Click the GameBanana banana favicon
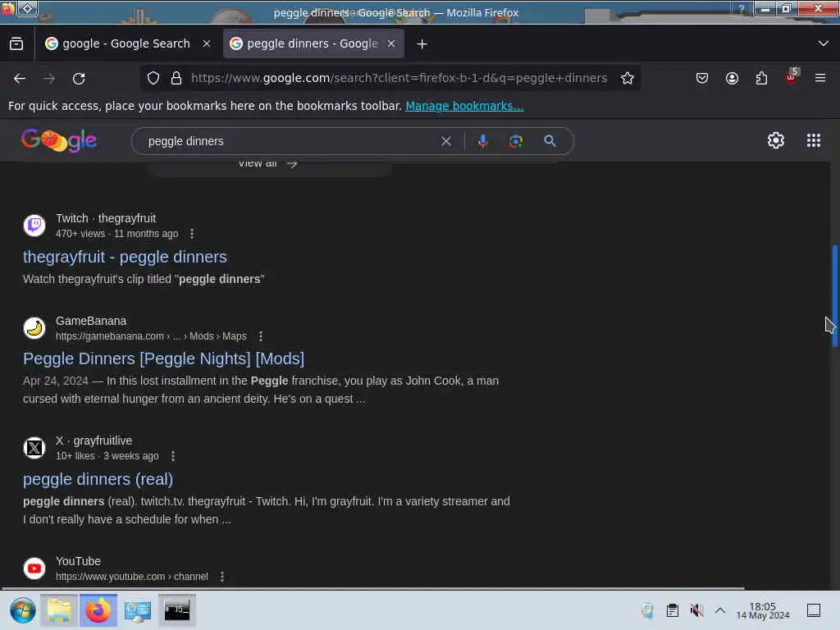The height and width of the screenshot is (630, 840). click(34, 328)
